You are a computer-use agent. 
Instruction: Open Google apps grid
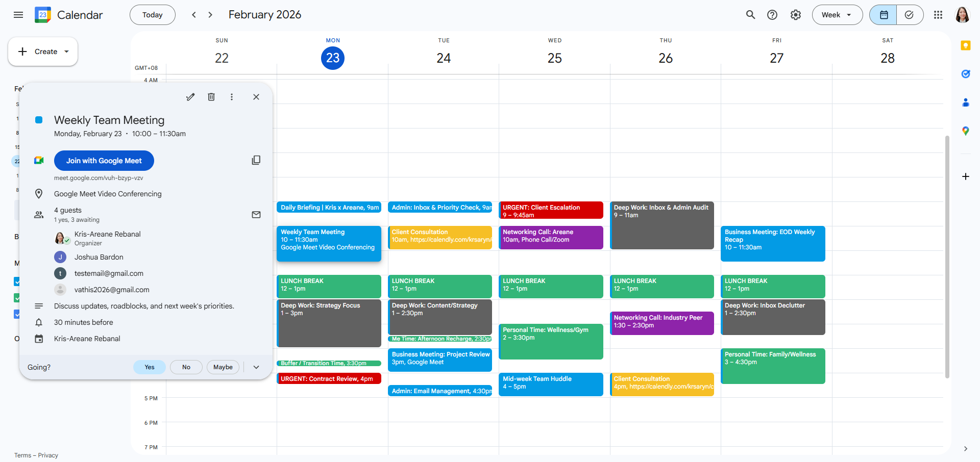coord(938,15)
